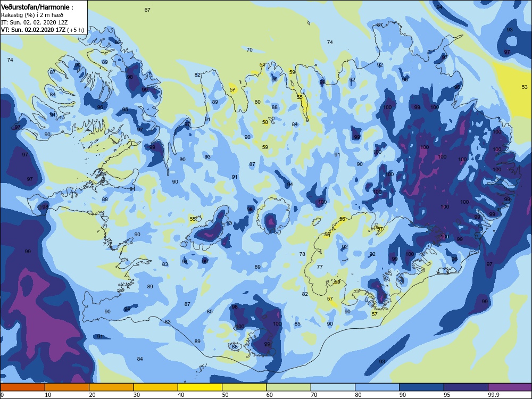The image size is (532, 399).
Task: Click the humidity value 78 on the map
Action: [x=302, y=254]
